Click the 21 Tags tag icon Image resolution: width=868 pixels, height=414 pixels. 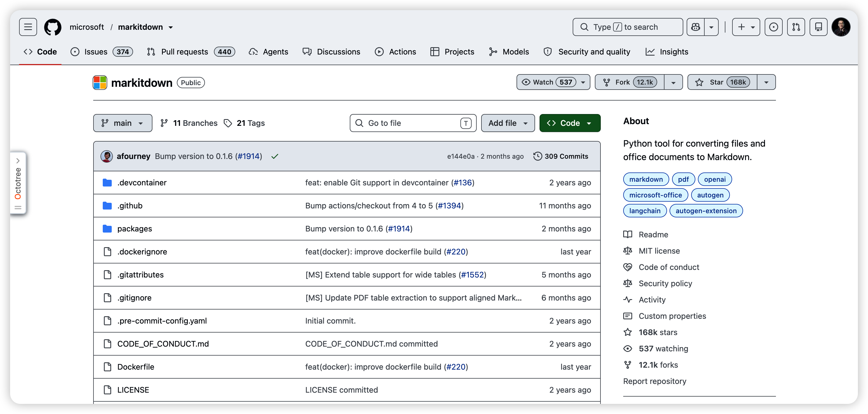(228, 123)
